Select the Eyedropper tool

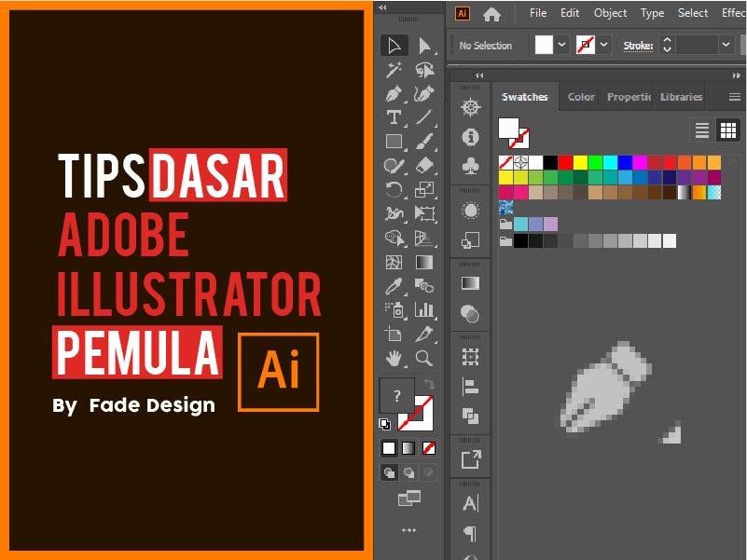[x=393, y=285]
